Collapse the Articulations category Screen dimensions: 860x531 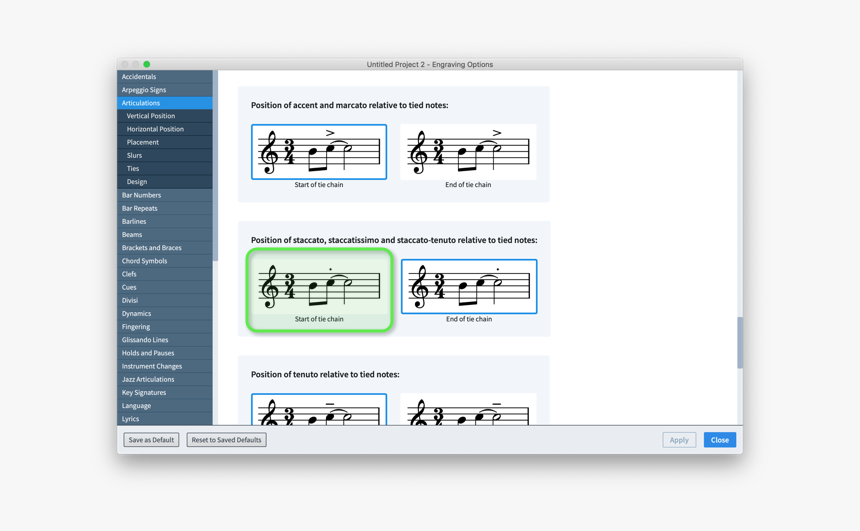(x=141, y=103)
